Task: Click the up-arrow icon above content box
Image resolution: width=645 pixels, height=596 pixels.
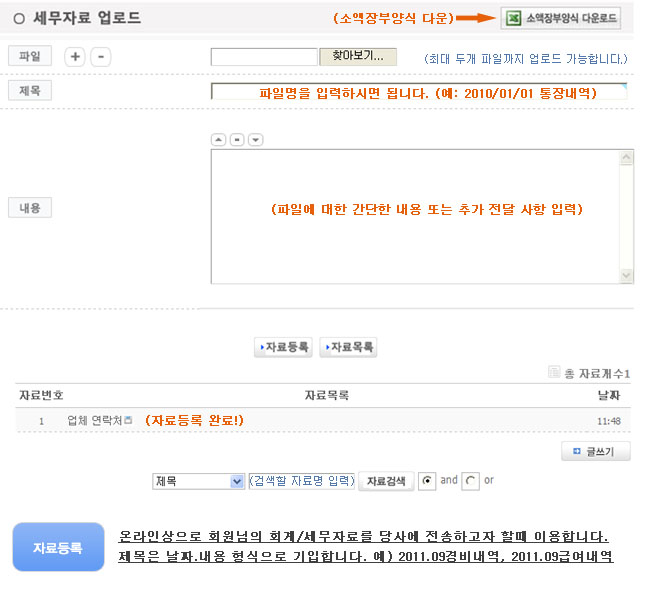Action: pyautogui.click(x=218, y=140)
